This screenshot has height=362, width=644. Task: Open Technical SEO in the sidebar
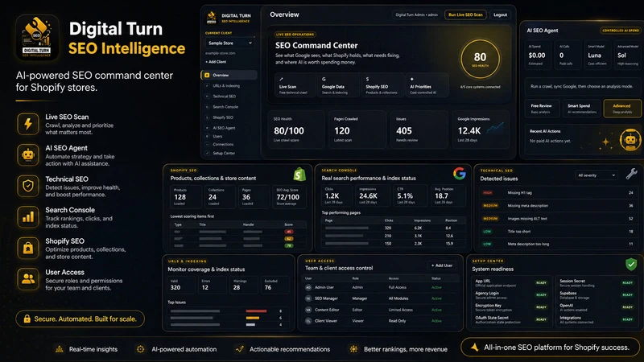tap(229, 96)
